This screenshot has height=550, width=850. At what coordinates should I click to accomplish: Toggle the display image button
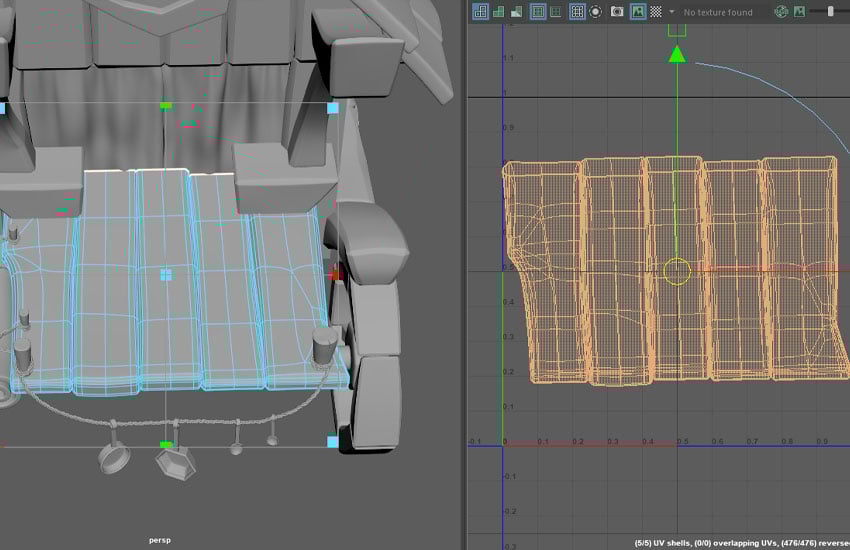(637, 12)
